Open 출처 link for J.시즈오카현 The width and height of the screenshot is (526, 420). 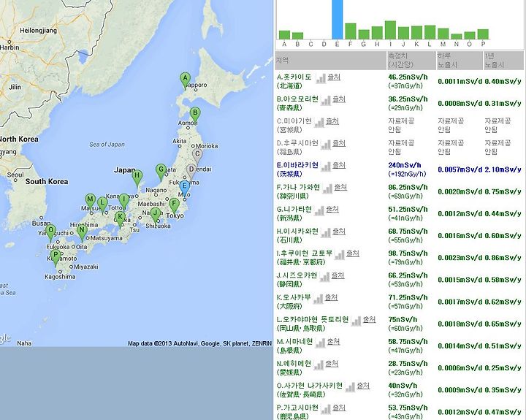click(x=338, y=275)
